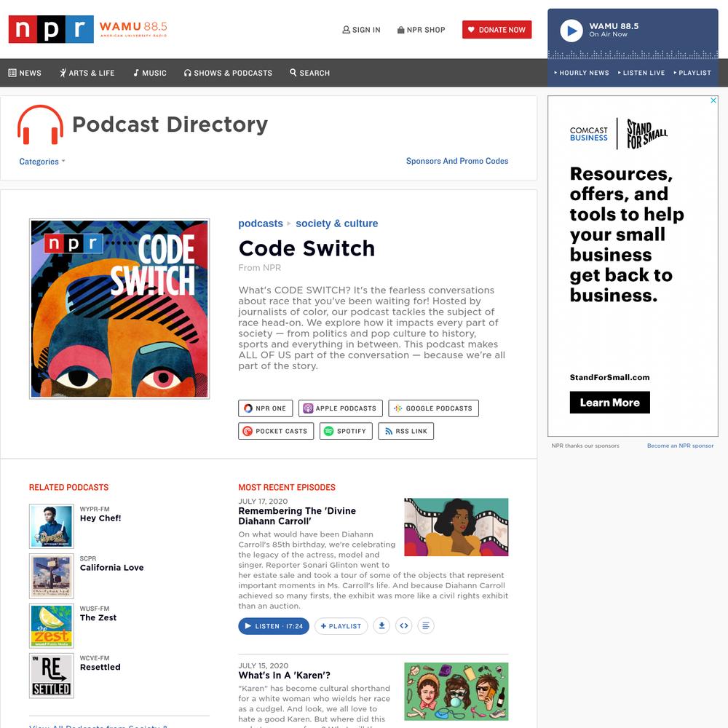This screenshot has width=728, height=728.
Task: Download the Diahann Carroll episode
Action: [x=381, y=626]
